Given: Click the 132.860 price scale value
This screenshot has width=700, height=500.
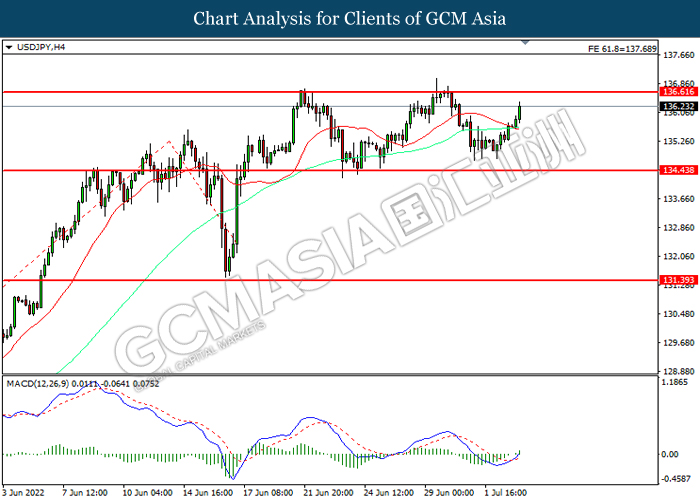Looking at the screenshot, I should tap(679, 228).
